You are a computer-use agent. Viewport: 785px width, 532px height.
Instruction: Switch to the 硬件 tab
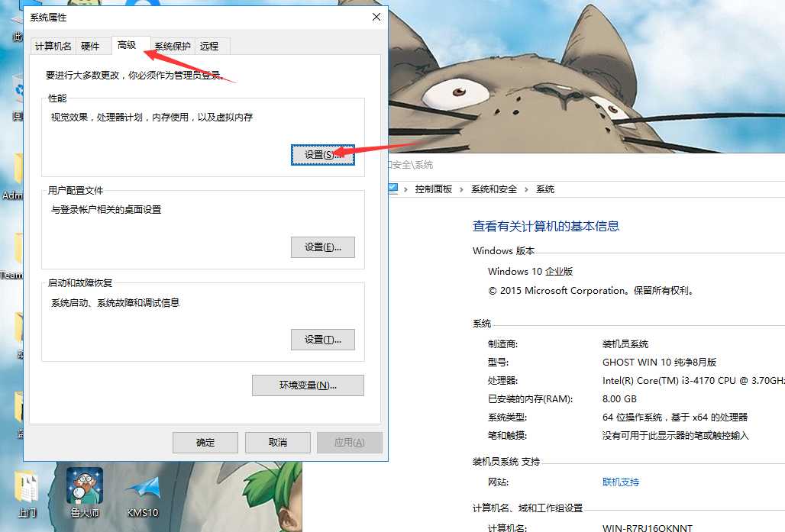click(90, 46)
